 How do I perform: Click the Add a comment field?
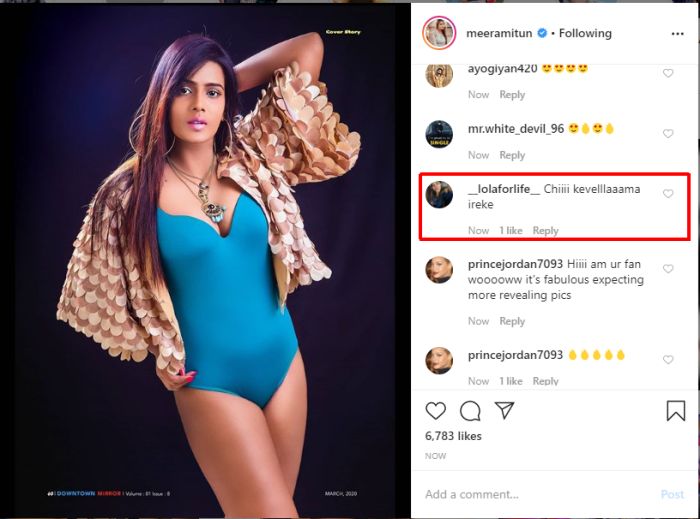[x=530, y=494]
